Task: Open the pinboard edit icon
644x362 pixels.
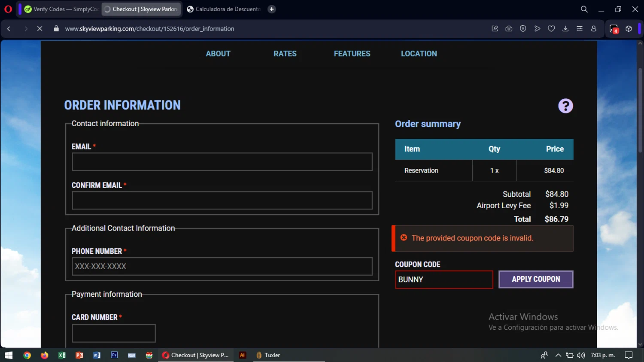Action: point(495,29)
